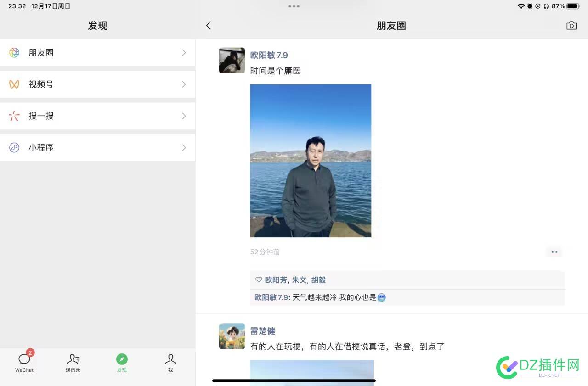588x386 pixels.
Task: Tap the Mini Programs (小程序) icon
Action: [14, 148]
